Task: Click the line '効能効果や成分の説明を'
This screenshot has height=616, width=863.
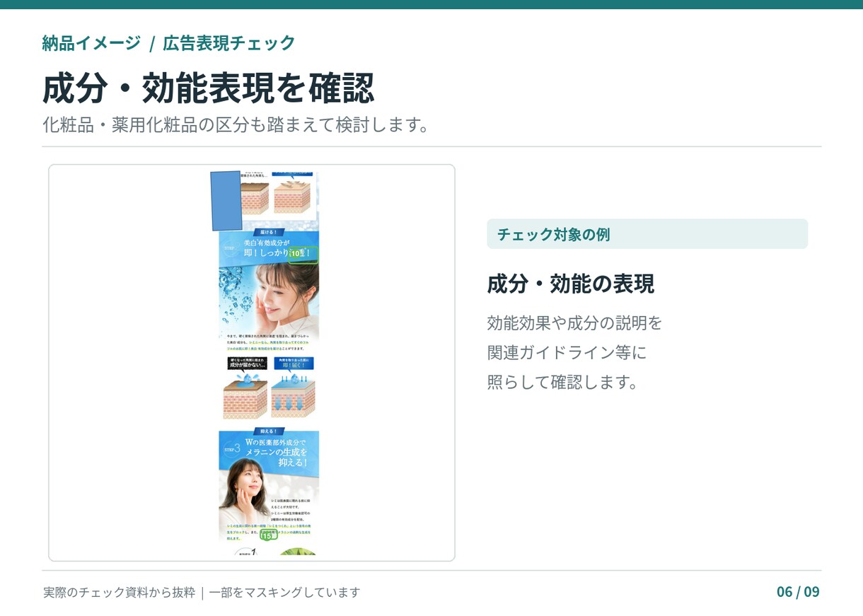Action: [x=574, y=323]
